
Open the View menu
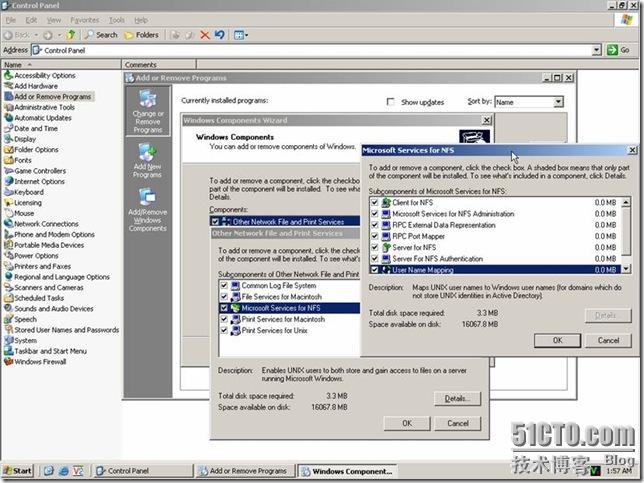54,20
